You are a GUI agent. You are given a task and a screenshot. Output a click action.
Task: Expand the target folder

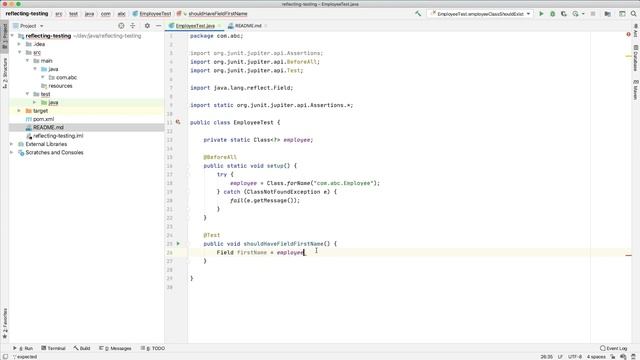19,111
